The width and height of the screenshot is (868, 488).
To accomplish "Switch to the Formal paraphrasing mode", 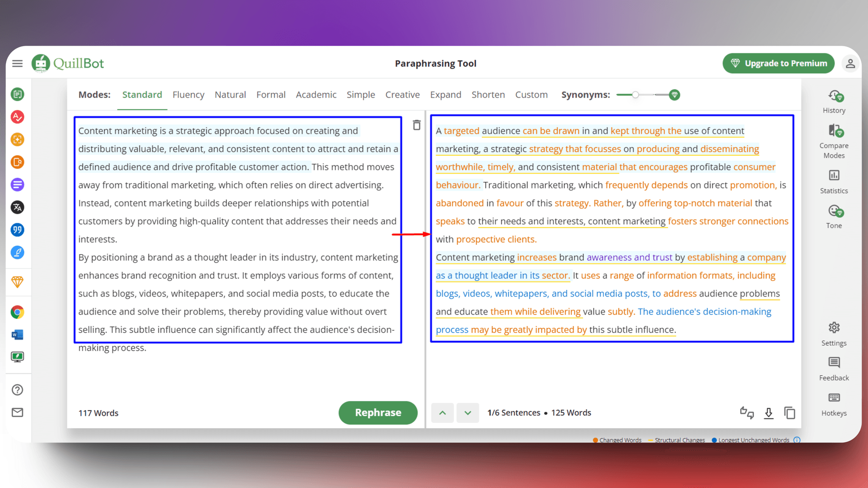I will (271, 94).
